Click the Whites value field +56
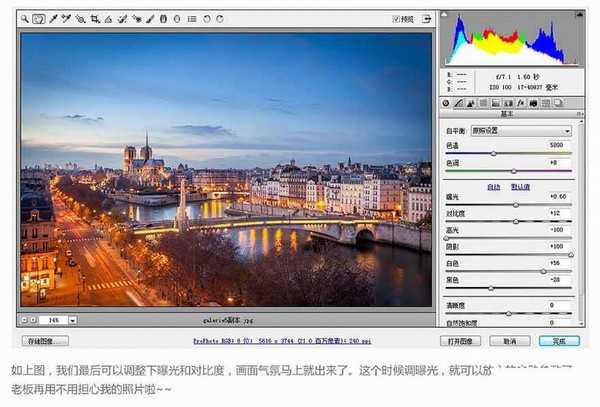 (x=558, y=263)
